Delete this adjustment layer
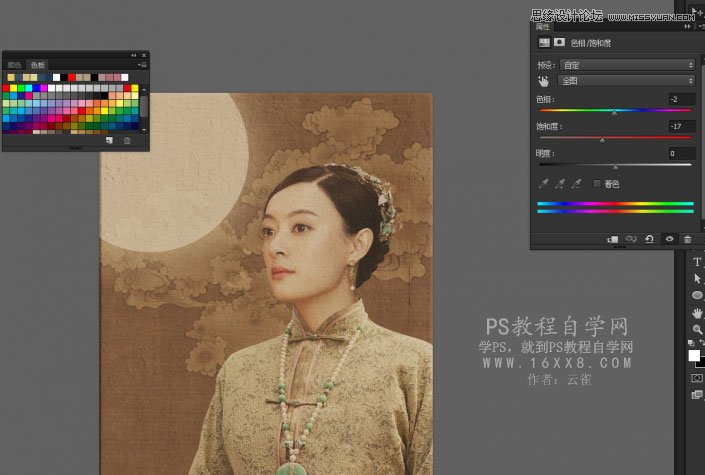Viewport: 705px width, 475px height. (687, 239)
